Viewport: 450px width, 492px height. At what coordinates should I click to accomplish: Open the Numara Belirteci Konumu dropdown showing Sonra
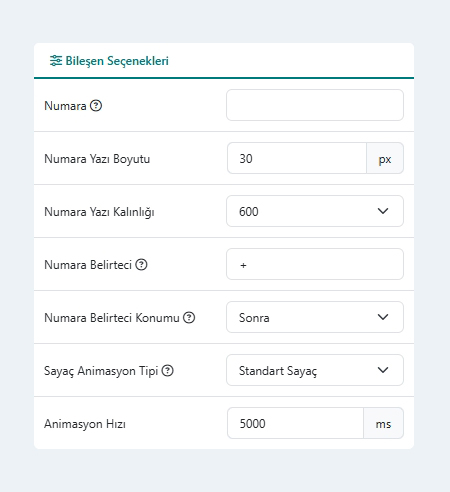[315, 317]
